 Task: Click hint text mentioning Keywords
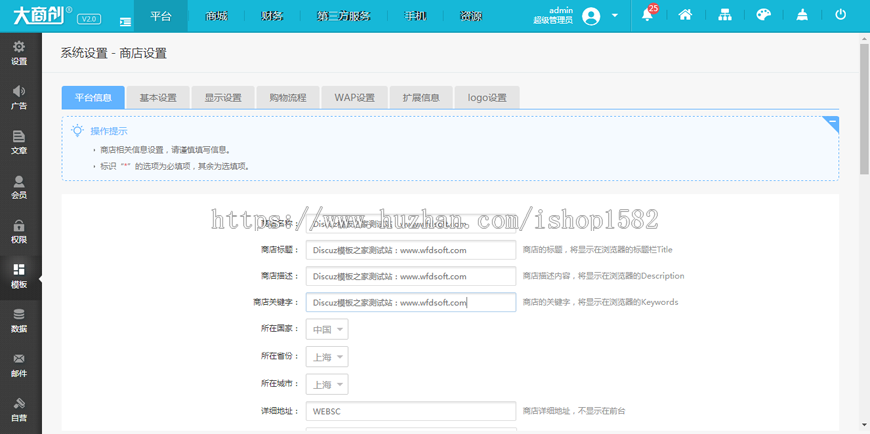[x=600, y=302]
